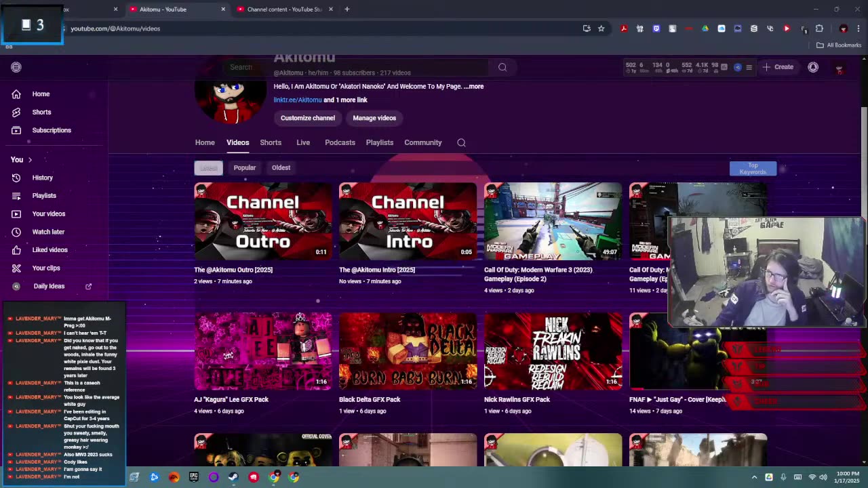This screenshot has height=488, width=868.
Task: Open Liked videos
Action: click(x=50, y=249)
